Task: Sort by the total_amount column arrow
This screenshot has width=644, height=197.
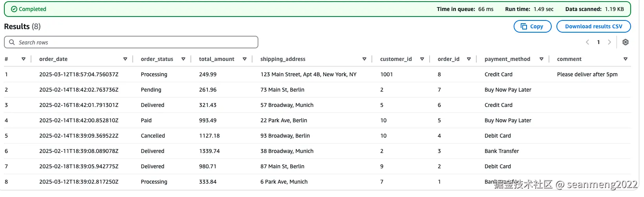Action: (245, 59)
